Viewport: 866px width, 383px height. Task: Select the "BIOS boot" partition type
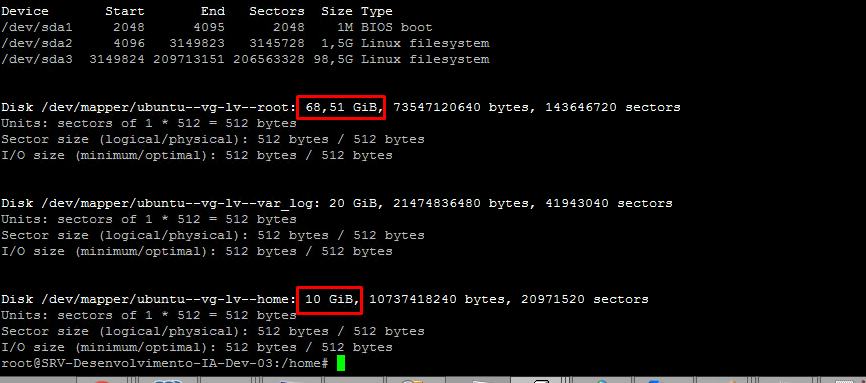click(397, 27)
